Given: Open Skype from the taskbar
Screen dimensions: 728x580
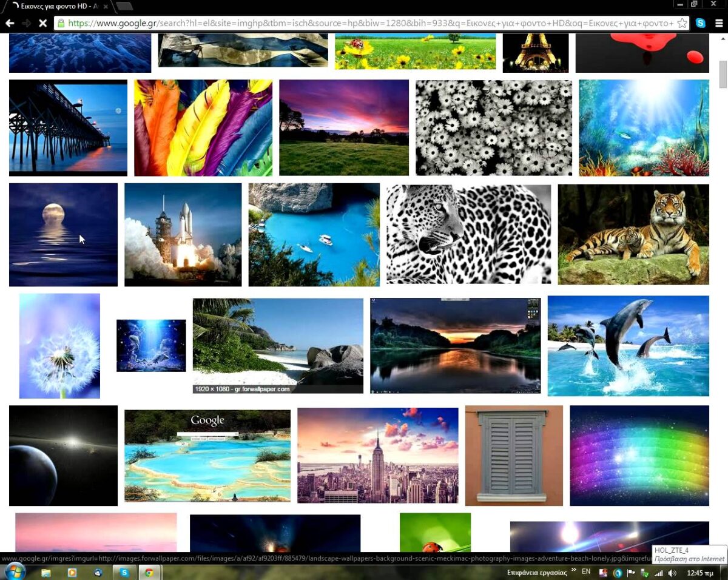Looking at the screenshot, I should 124,572.
